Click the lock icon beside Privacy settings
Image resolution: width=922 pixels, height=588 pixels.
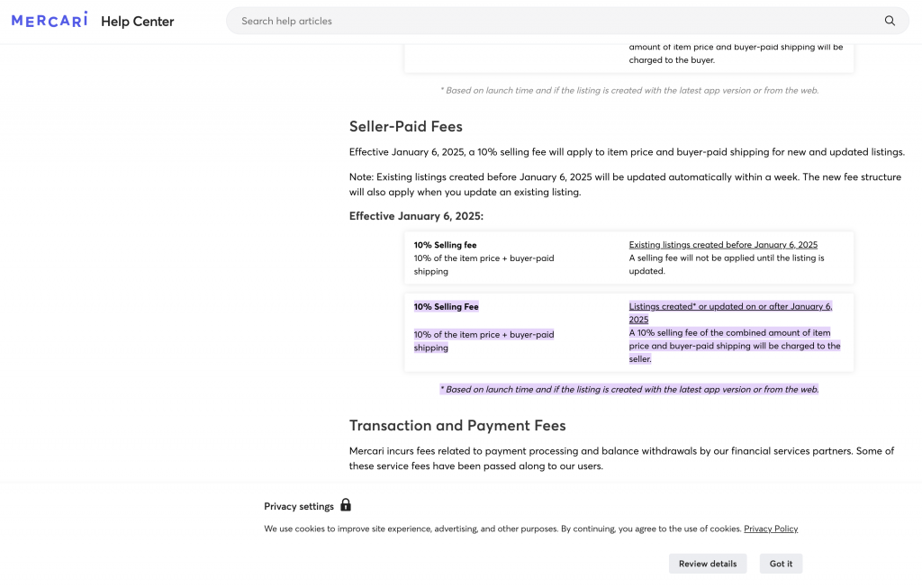(346, 505)
